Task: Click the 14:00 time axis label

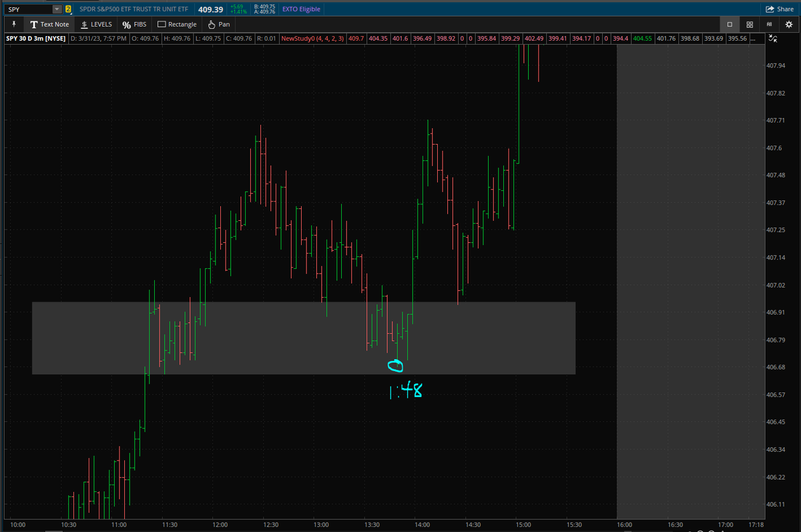Action: 422,525
